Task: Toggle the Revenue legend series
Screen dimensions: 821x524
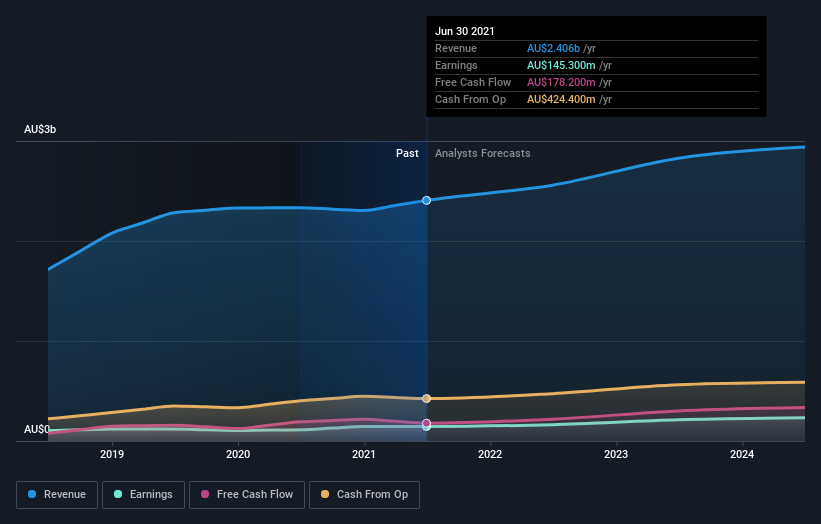Action: 58,494
